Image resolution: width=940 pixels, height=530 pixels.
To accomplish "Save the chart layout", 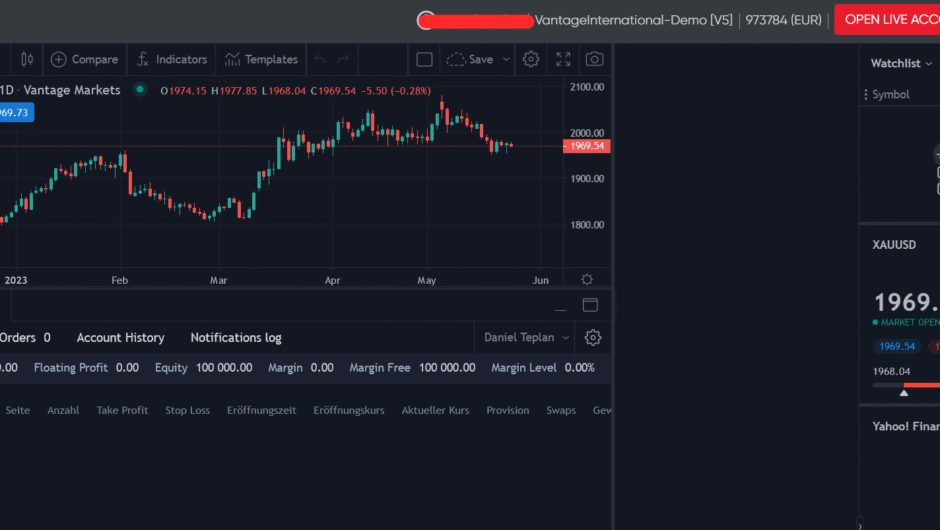I will (x=471, y=59).
